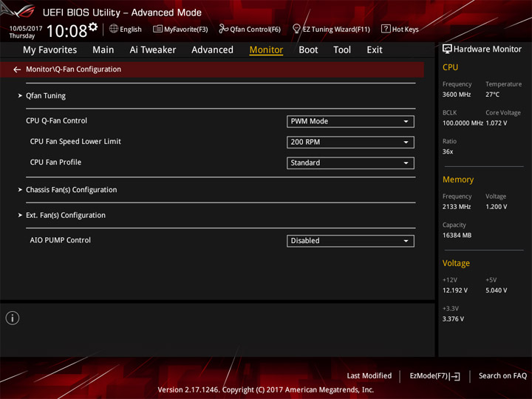Click the AIO PUMP Control label
Screen dimensions: 532x399
click(61, 240)
